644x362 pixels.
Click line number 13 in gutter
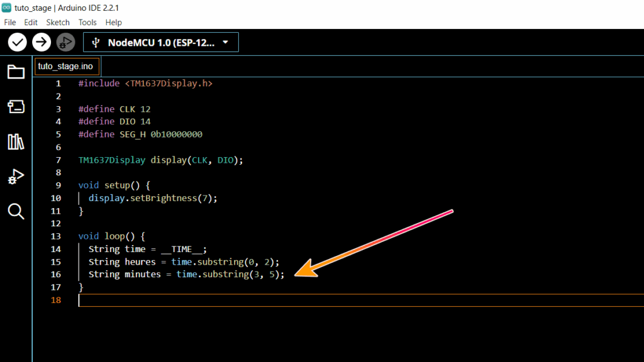tap(56, 236)
